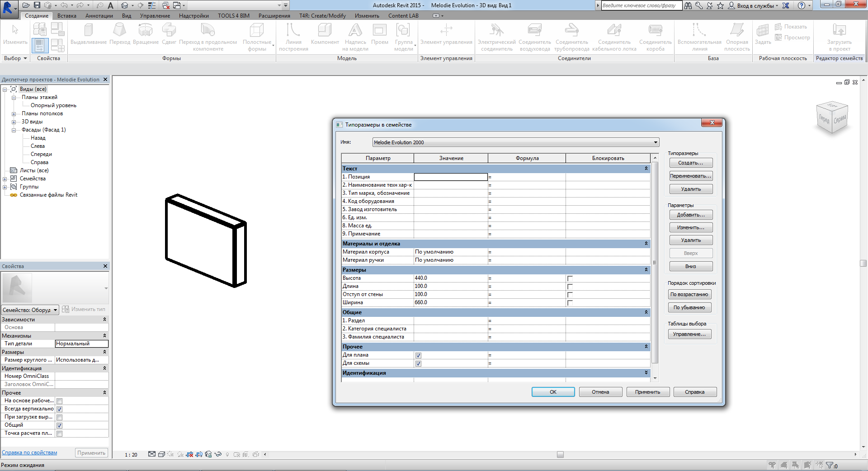Open the Help question mark icon

point(802,5)
